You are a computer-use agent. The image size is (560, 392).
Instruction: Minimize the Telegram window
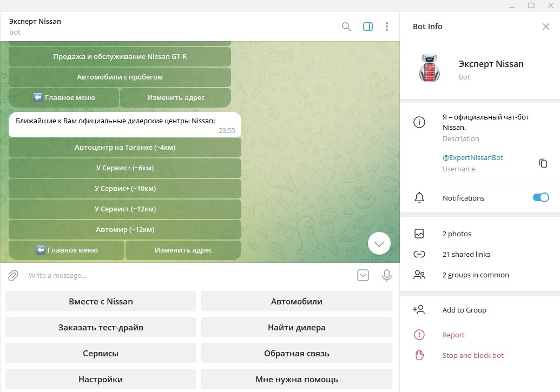pyautogui.click(x=512, y=6)
